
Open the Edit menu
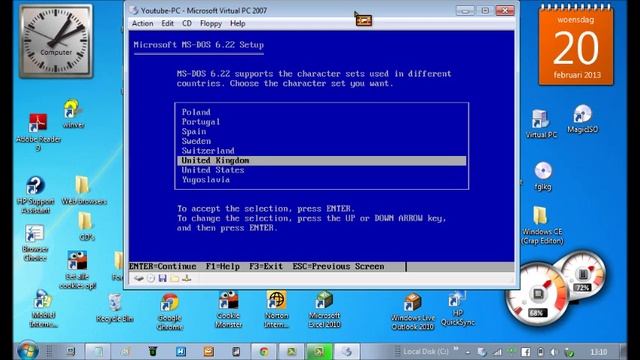(167, 24)
